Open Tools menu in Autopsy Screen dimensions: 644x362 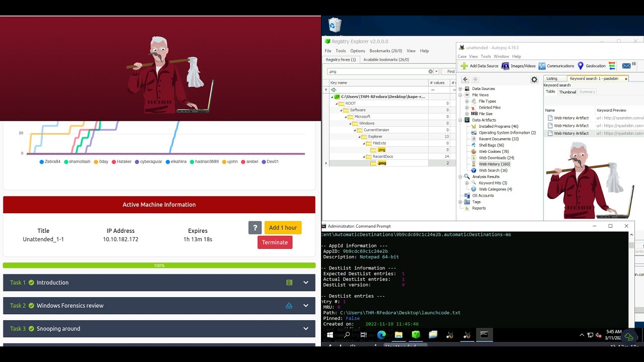point(486,56)
